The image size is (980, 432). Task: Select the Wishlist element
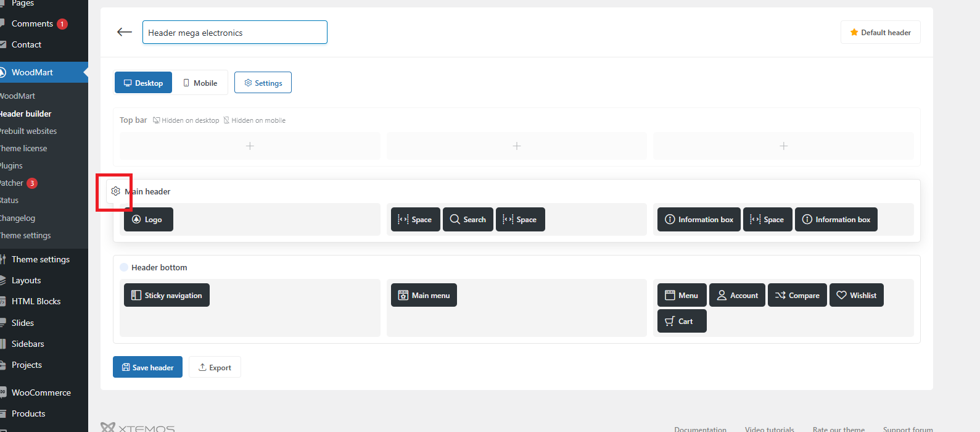[x=857, y=295]
